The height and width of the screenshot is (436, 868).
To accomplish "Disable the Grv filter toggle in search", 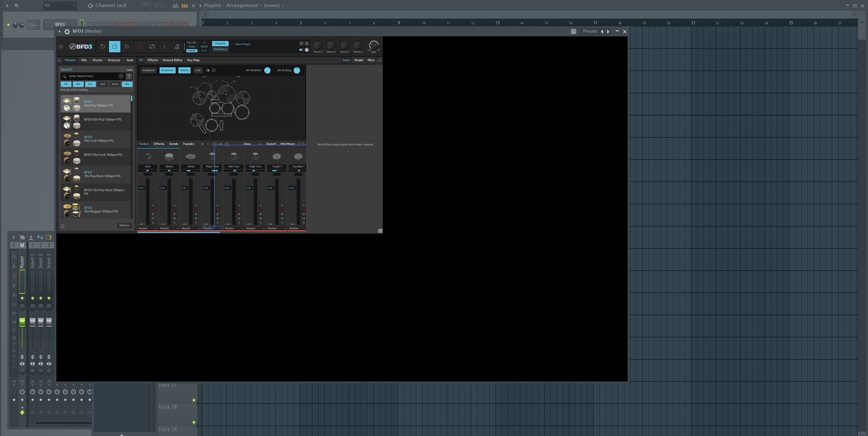I will click(90, 84).
